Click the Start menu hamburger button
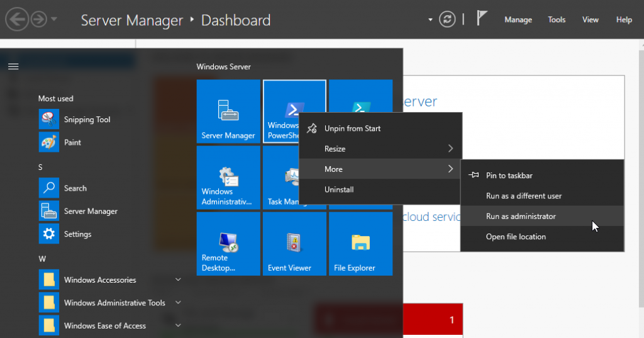 coord(13,66)
